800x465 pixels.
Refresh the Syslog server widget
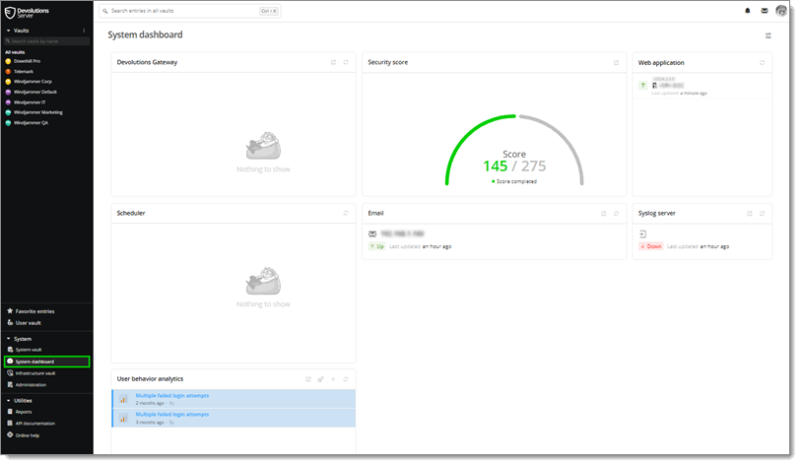tap(762, 213)
